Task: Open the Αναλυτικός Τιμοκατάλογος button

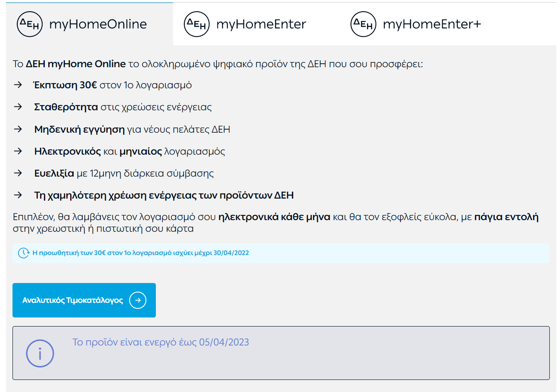Action: [x=84, y=300]
